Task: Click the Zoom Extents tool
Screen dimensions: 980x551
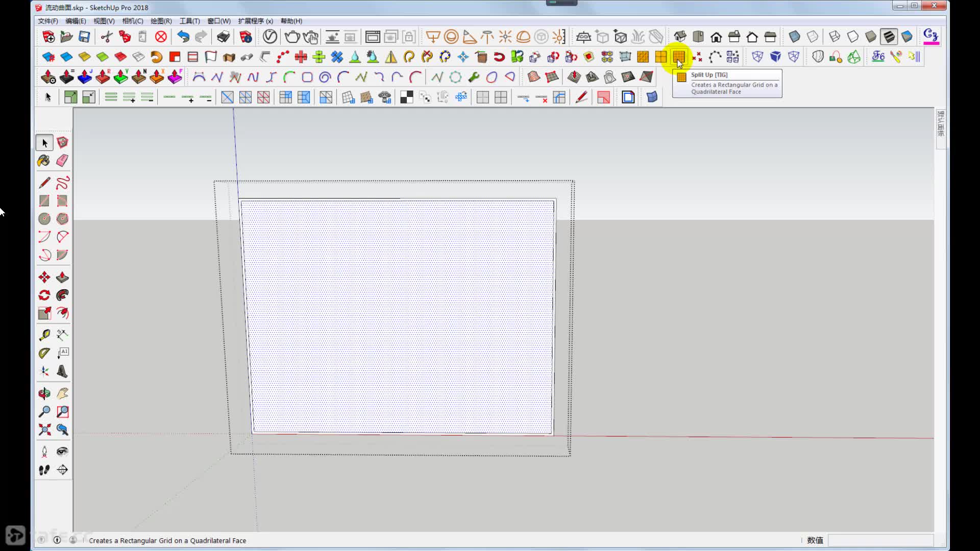Action: 44,430
